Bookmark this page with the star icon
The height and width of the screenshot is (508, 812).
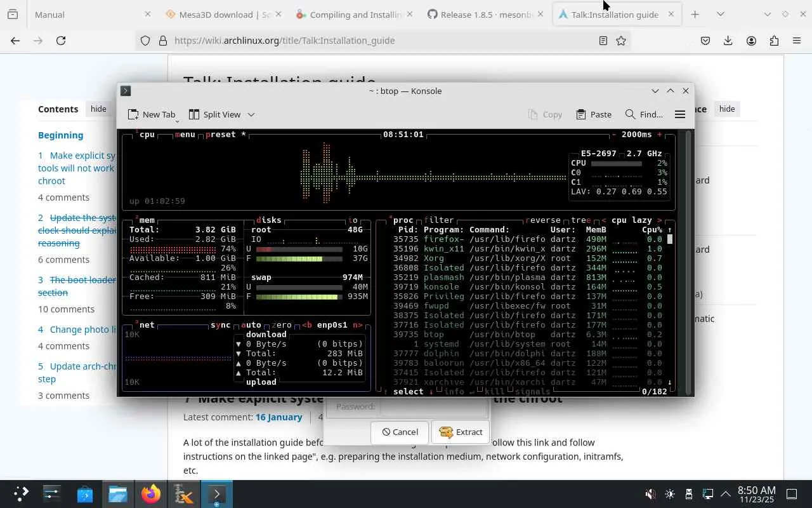click(x=621, y=41)
